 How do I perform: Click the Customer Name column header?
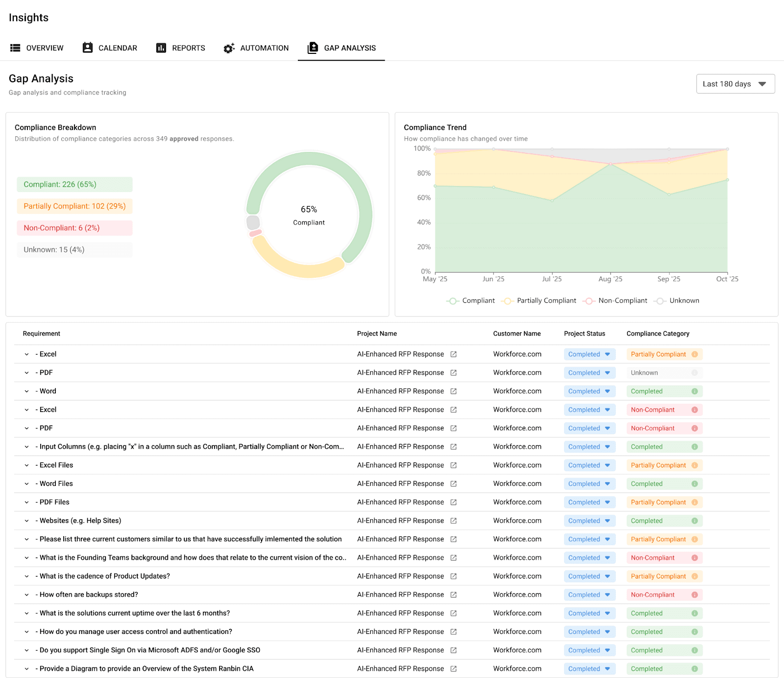(517, 334)
